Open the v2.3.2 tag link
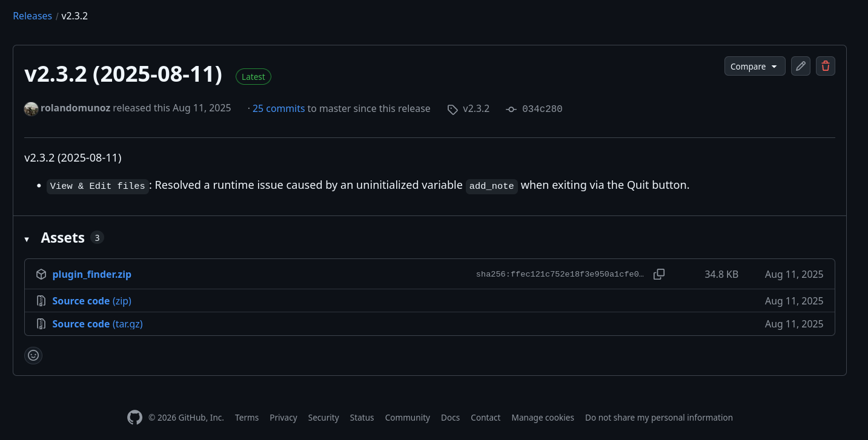The image size is (868, 440). pos(476,109)
